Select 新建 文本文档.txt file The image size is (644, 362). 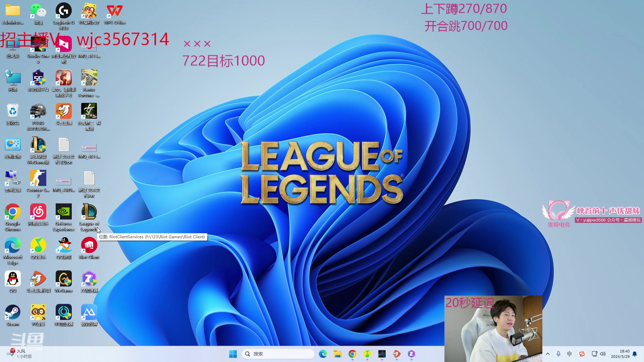89,184
